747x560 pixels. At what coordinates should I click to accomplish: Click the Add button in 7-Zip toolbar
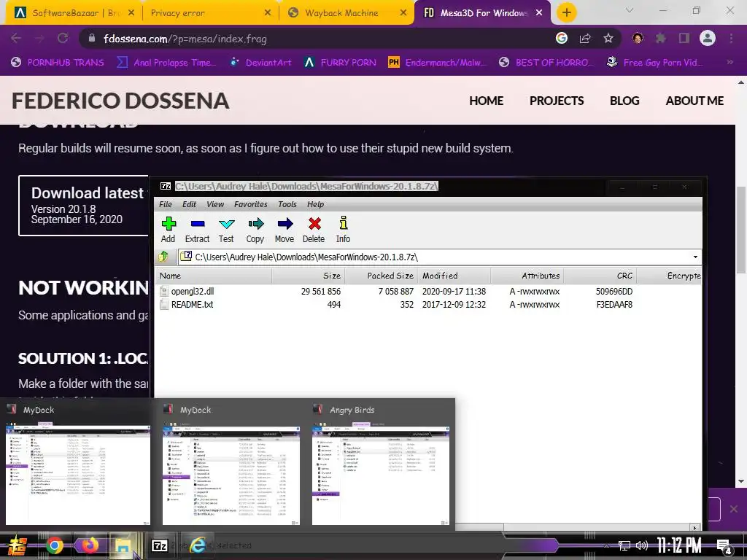click(x=169, y=230)
